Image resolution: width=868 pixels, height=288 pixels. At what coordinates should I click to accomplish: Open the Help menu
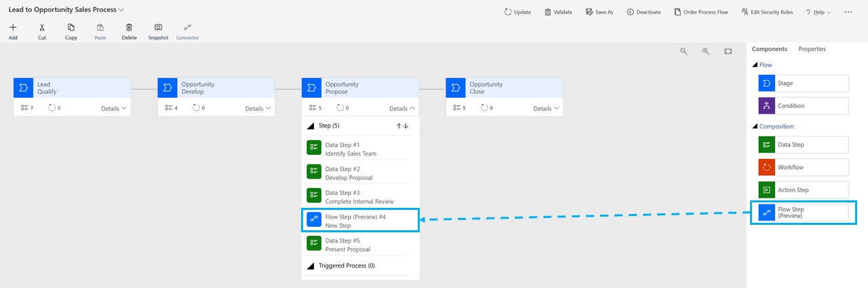coord(818,12)
